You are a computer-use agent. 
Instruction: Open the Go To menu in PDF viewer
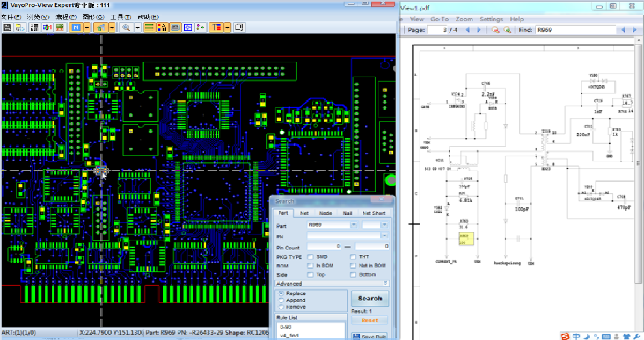(439, 19)
